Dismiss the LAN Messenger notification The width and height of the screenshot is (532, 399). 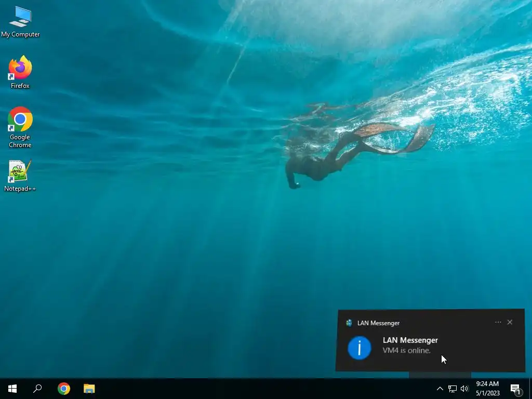tap(510, 322)
